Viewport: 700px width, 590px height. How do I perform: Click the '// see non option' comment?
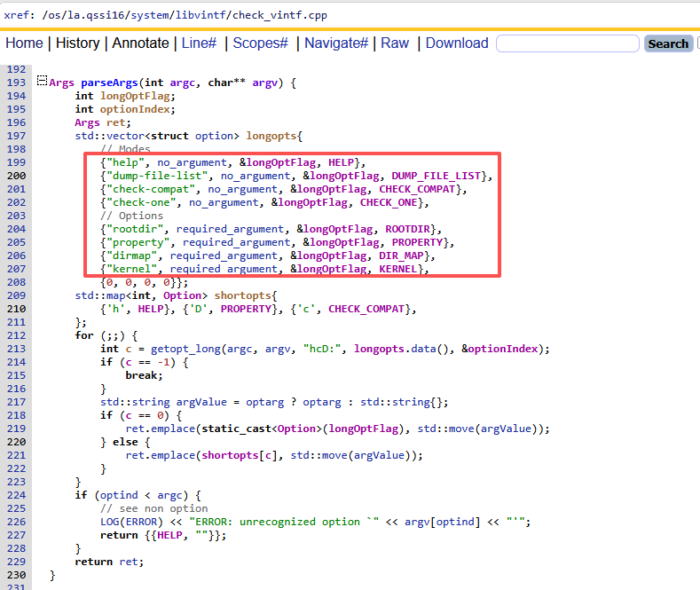coord(154,508)
